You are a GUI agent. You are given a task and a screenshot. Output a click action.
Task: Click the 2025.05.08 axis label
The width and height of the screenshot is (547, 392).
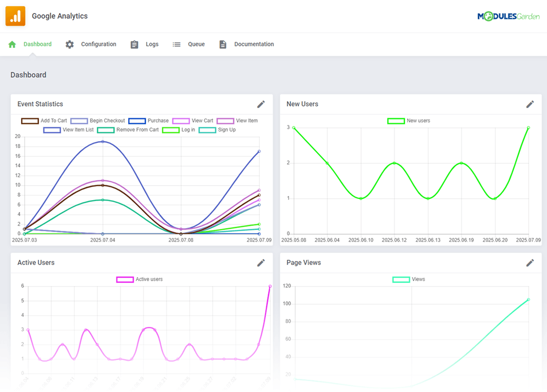point(294,239)
